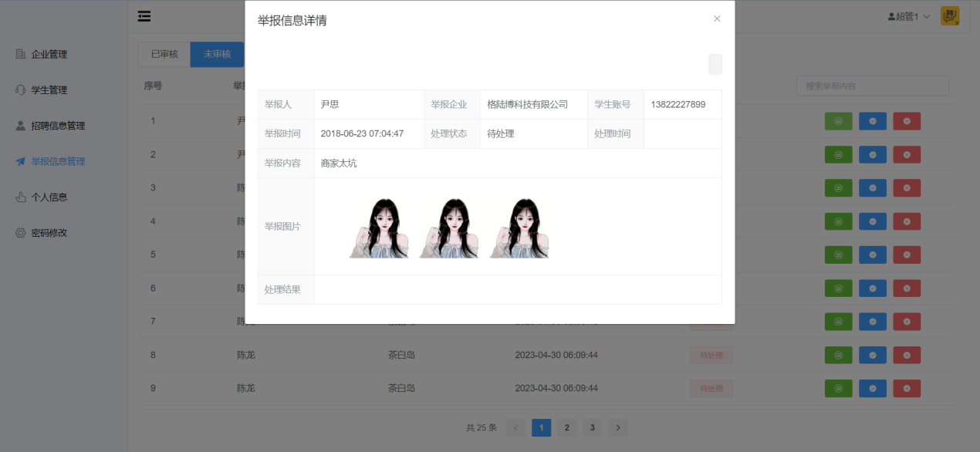Click the green detail icon for row 6

tap(839, 288)
